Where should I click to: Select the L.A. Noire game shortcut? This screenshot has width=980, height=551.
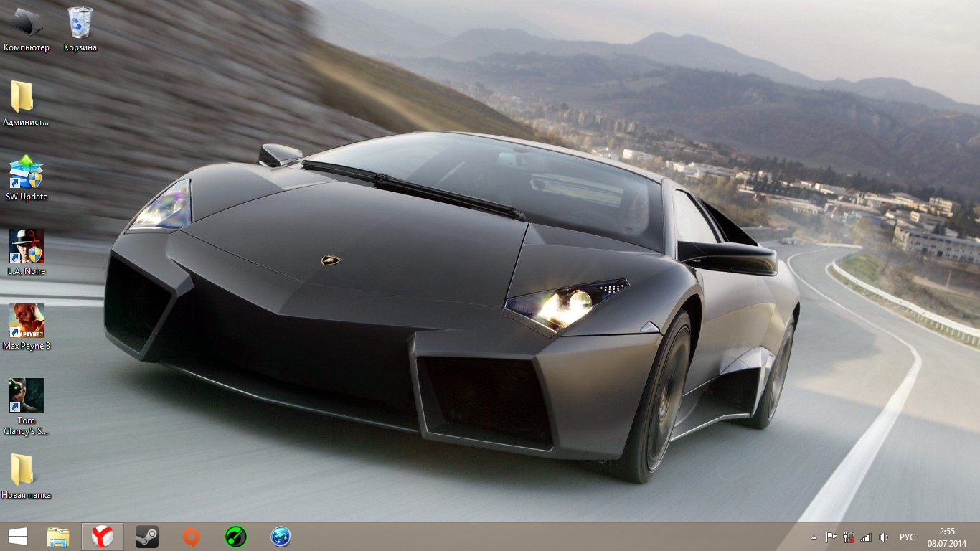pos(27,253)
